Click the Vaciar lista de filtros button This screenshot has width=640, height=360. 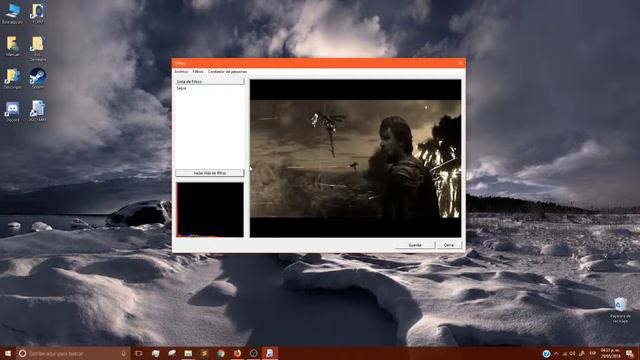pyautogui.click(x=210, y=173)
